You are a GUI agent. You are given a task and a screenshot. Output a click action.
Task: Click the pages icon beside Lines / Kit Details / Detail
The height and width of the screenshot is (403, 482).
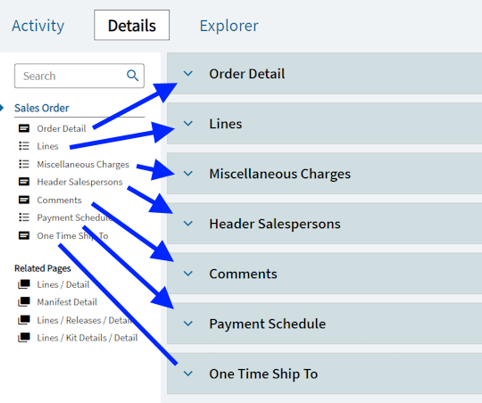[24, 338]
